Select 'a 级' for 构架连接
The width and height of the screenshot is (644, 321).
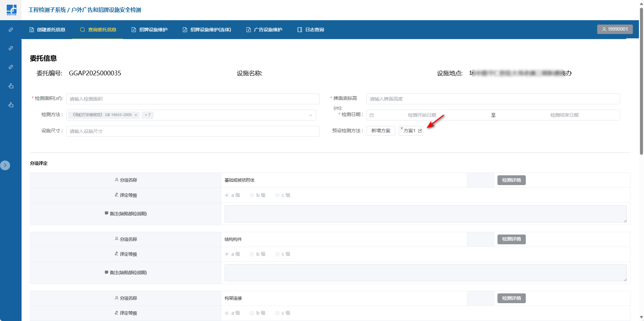coord(227,313)
